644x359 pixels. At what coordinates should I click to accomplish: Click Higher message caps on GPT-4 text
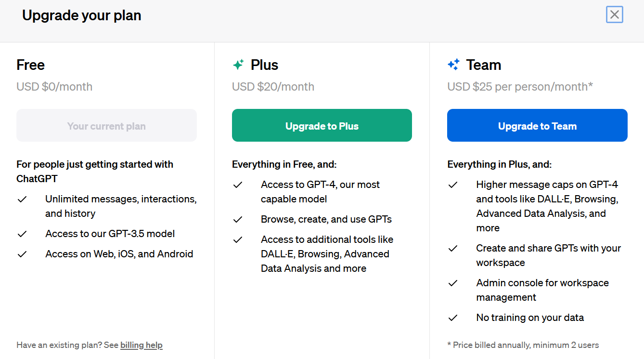click(x=547, y=206)
